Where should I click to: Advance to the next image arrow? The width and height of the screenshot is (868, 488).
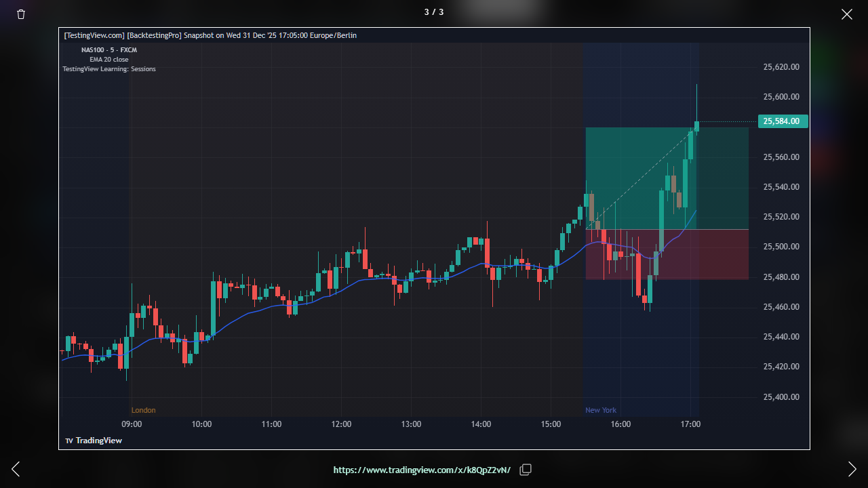point(852,469)
